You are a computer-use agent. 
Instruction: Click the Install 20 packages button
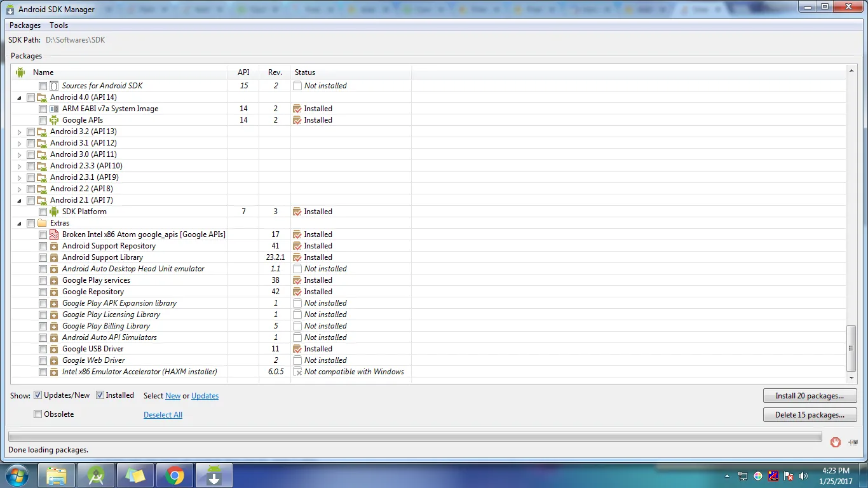click(x=810, y=396)
